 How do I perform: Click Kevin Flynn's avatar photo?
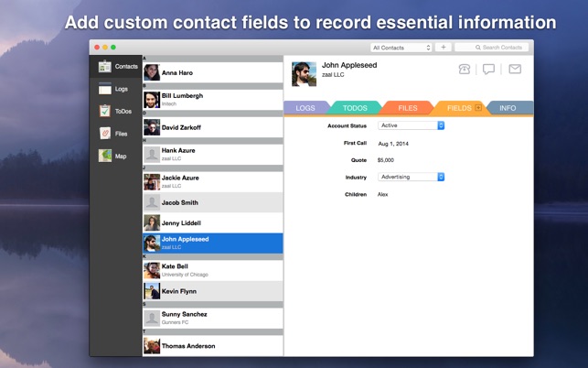pyautogui.click(x=152, y=291)
